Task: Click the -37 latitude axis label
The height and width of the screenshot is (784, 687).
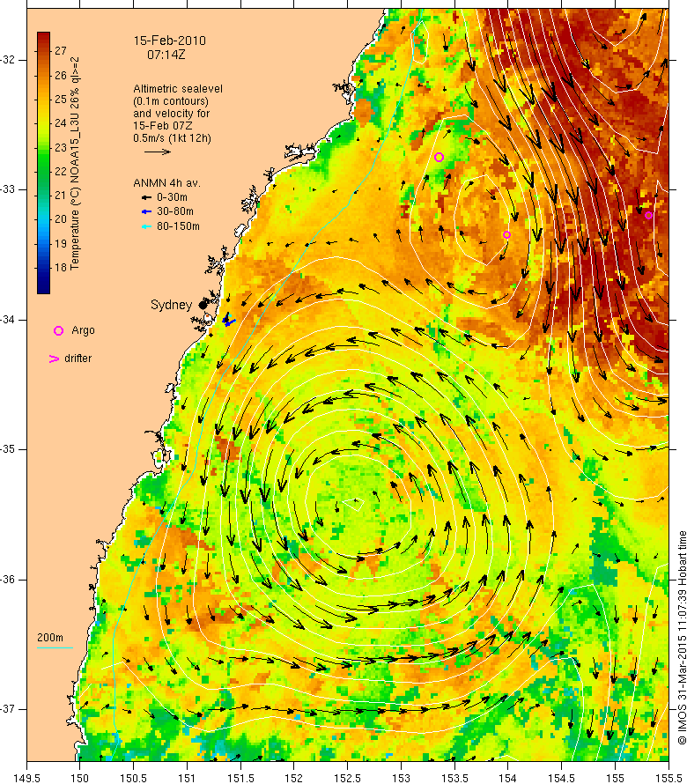Action: (x=8, y=709)
